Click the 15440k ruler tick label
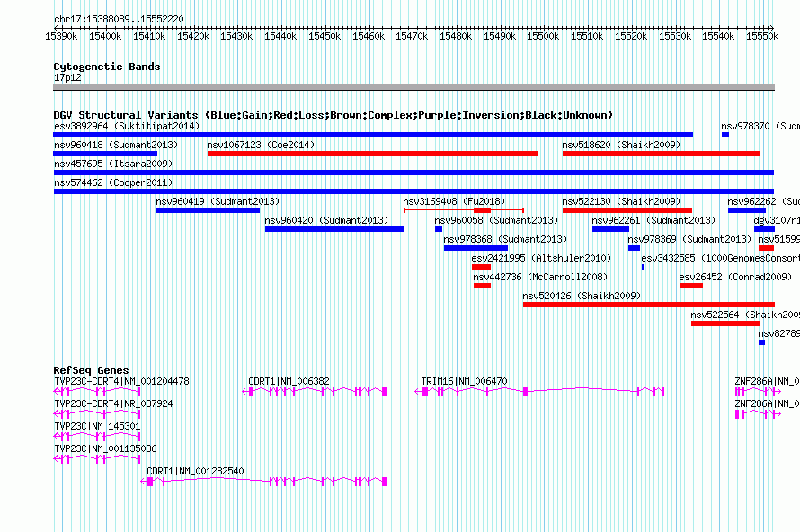 pos(280,36)
